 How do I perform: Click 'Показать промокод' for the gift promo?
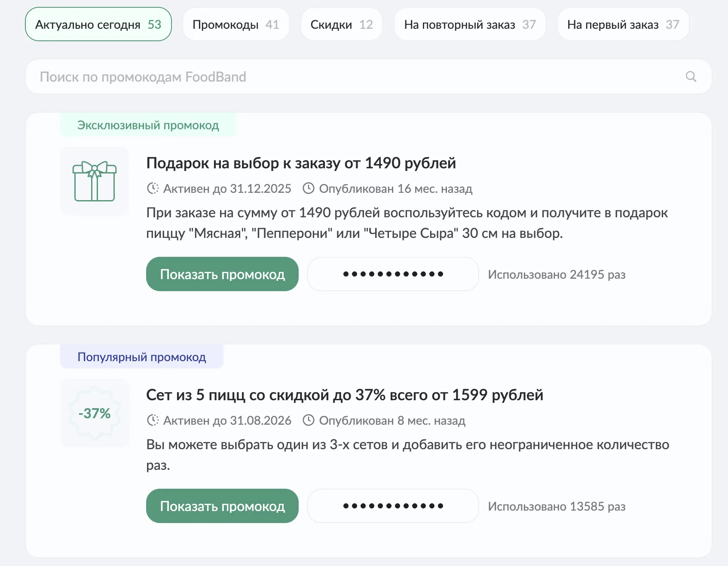222,274
